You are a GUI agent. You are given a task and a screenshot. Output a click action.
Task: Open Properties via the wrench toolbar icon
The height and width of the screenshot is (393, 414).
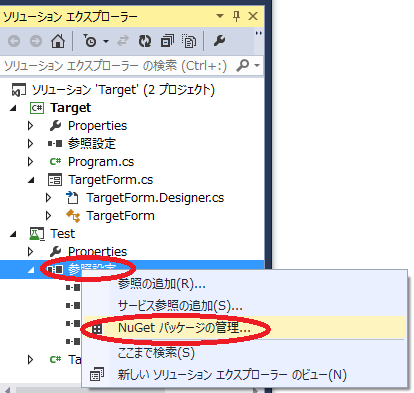click(x=219, y=41)
